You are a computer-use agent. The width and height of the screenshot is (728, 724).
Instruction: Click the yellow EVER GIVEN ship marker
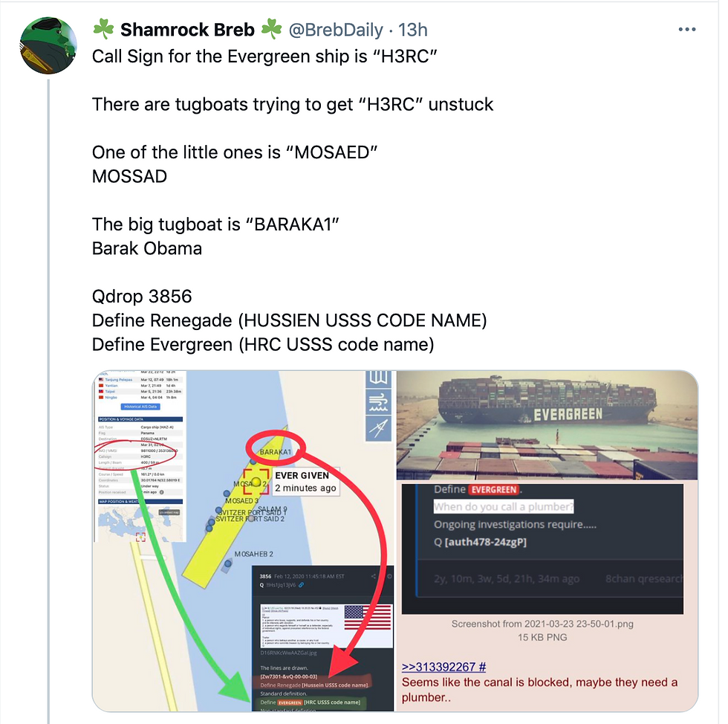click(x=256, y=482)
